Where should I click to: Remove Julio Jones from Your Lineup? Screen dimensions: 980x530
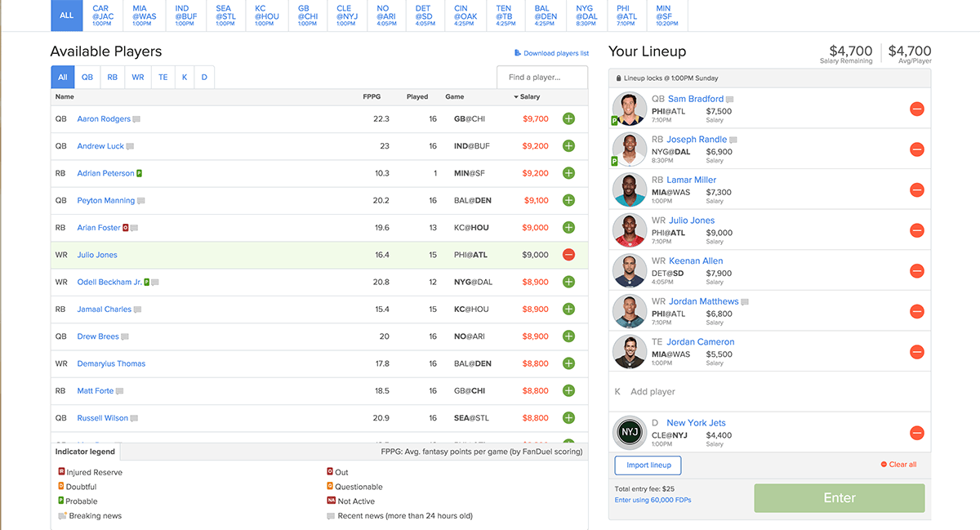tap(916, 230)
